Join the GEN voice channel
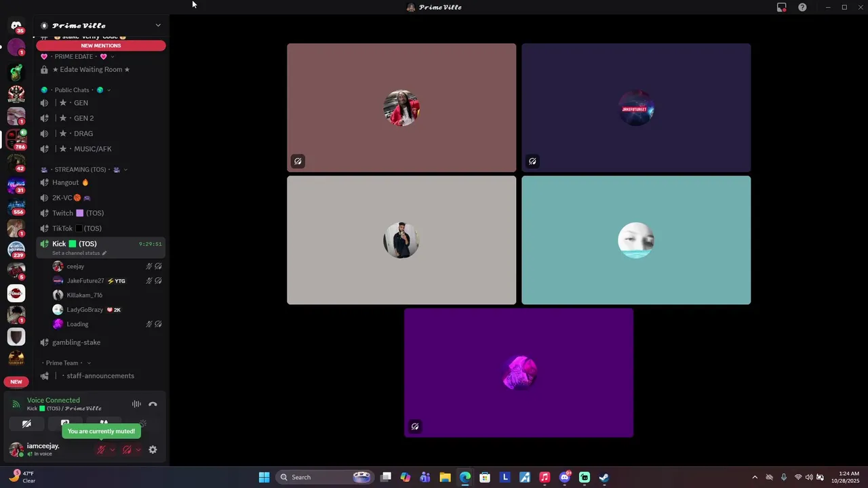This screenshot has width=868, height=488. pos(100,103)
